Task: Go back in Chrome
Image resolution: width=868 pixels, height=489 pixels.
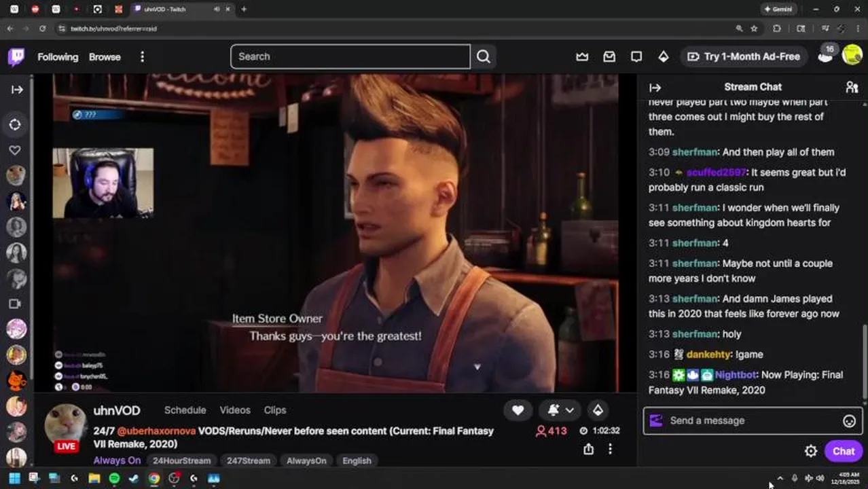Action: pyautogui.click(x=10, y=29)
